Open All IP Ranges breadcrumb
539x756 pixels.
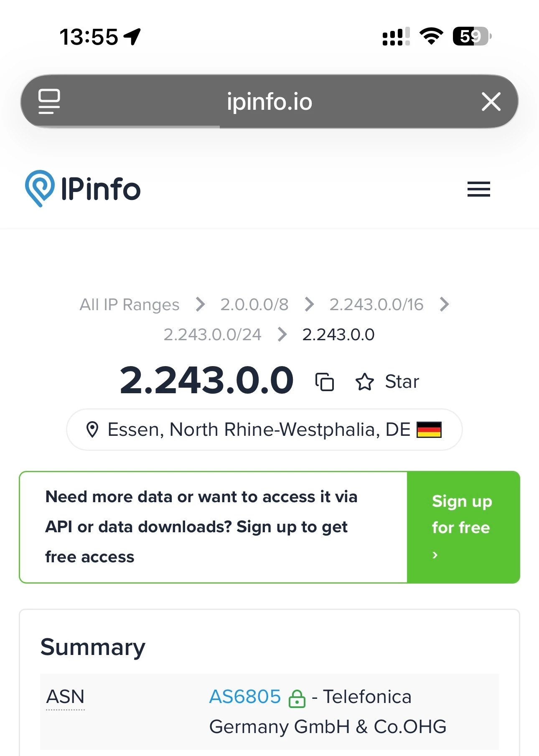(x=130, y=304)
